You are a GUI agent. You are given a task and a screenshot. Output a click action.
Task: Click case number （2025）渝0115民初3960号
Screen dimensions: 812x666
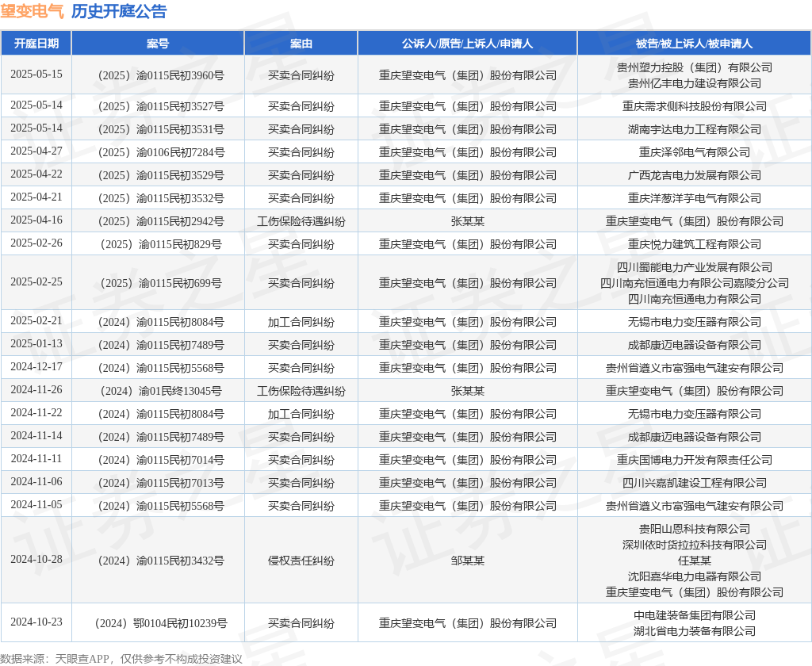(x=160, y=75)
